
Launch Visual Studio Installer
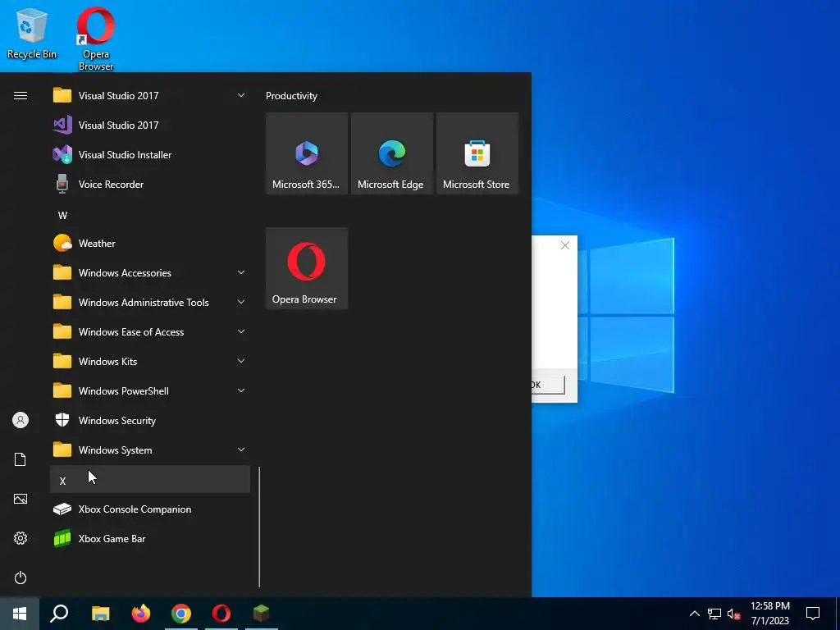tap(150, 155)
